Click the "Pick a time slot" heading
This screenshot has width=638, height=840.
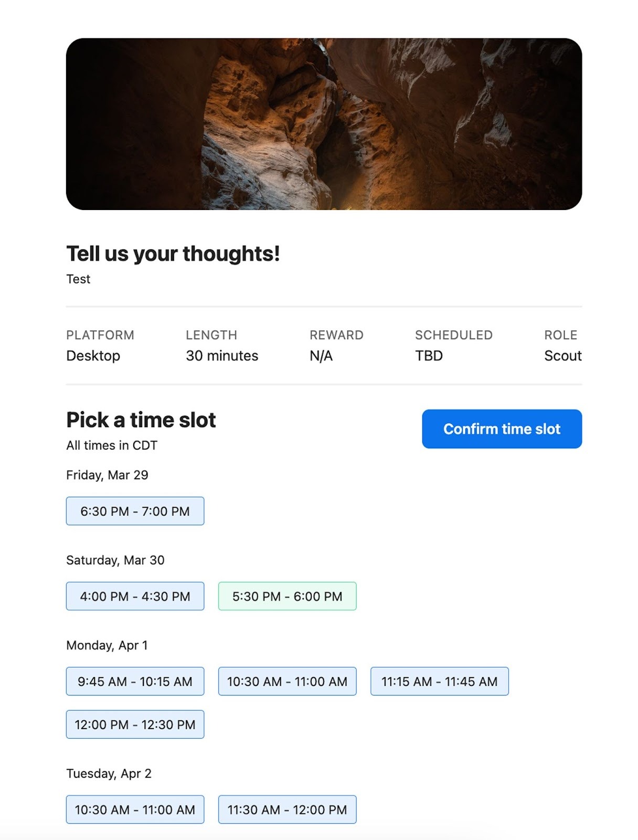(x=141, y=420)
